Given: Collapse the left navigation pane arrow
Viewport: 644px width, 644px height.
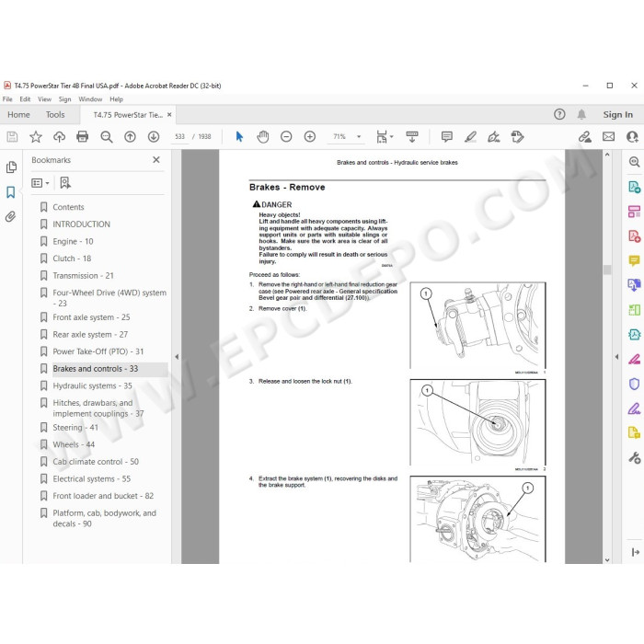Looking at the screenshot, I should (x=177, y=357).
